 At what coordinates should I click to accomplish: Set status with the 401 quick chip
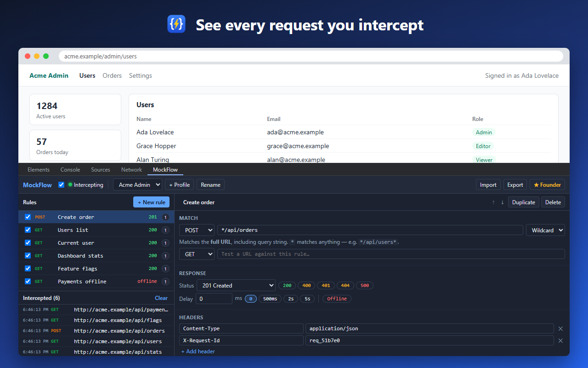[x=326, y=286]
